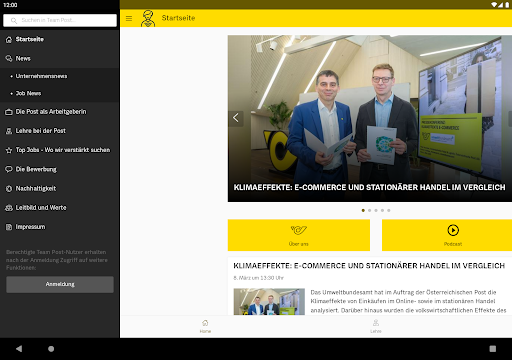Open Leitbild und Werte entry

point(60,208)
